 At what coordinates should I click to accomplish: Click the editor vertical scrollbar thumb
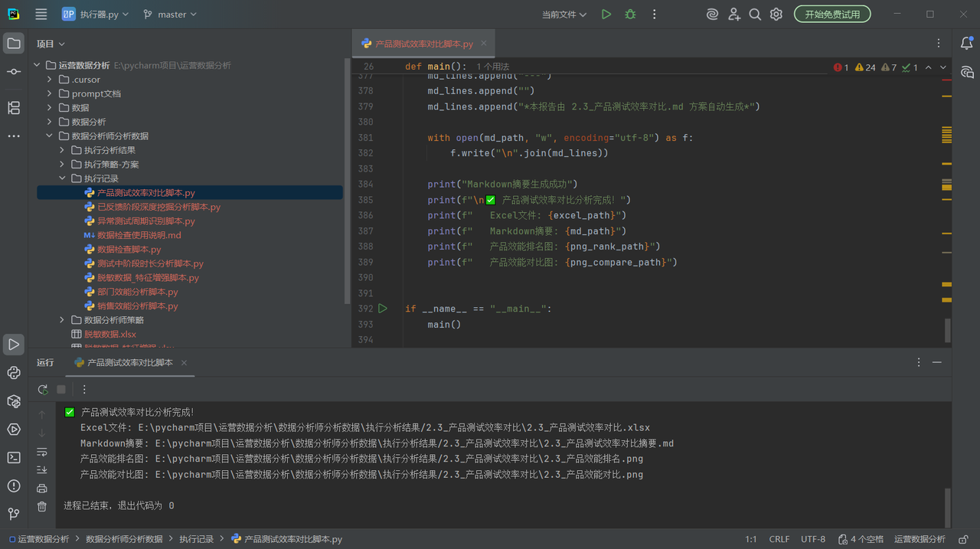pos(947,330)
